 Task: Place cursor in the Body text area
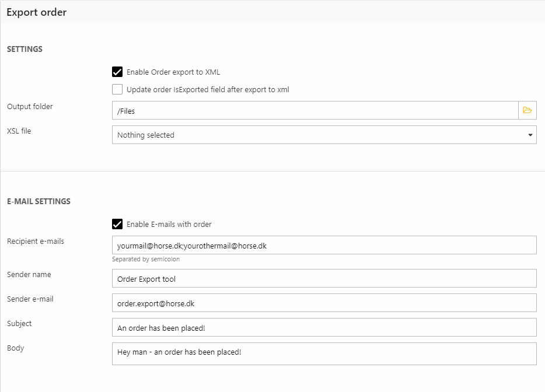(324, 353)
